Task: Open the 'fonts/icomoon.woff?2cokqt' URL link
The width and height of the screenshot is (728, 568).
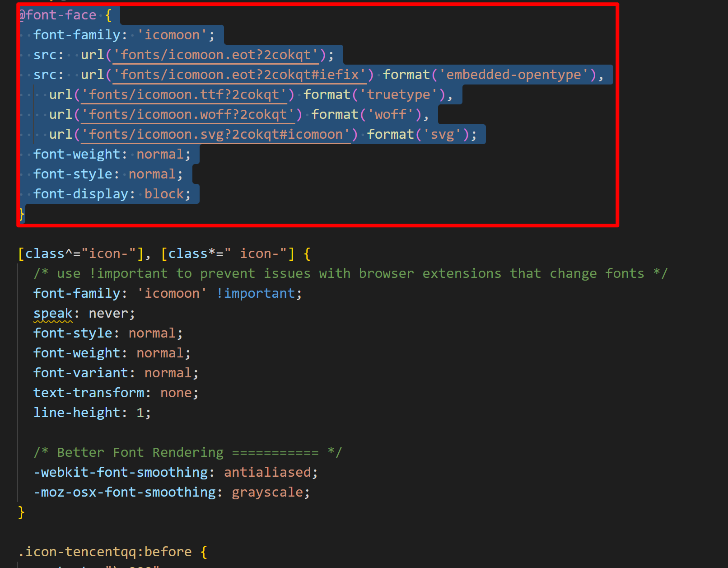Action: (188, 114)
